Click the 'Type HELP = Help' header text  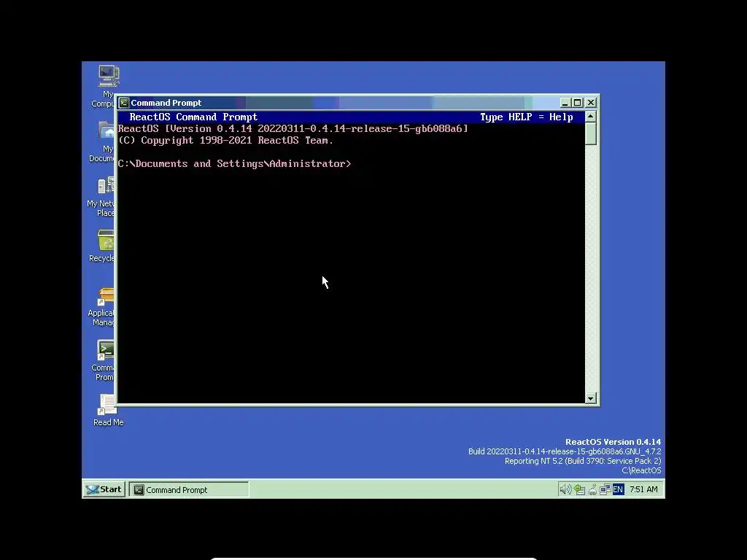[x=527, y=117]
